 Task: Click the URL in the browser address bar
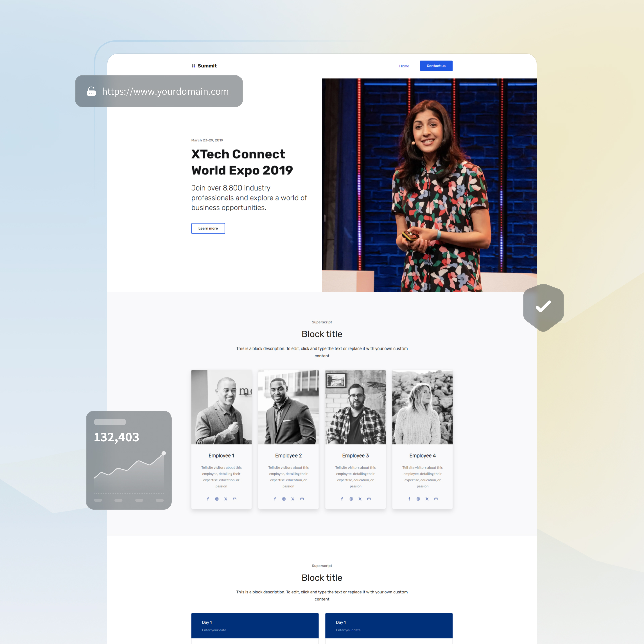[165, 91]
